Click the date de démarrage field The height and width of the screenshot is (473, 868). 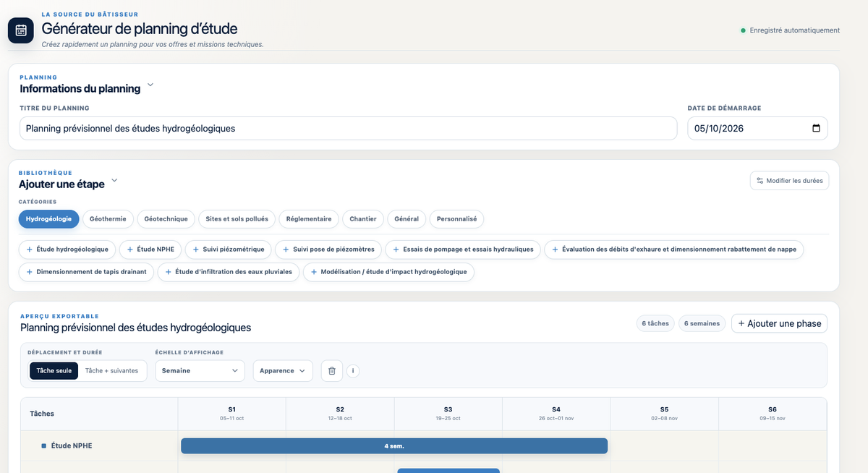click(x=757, y=128)
